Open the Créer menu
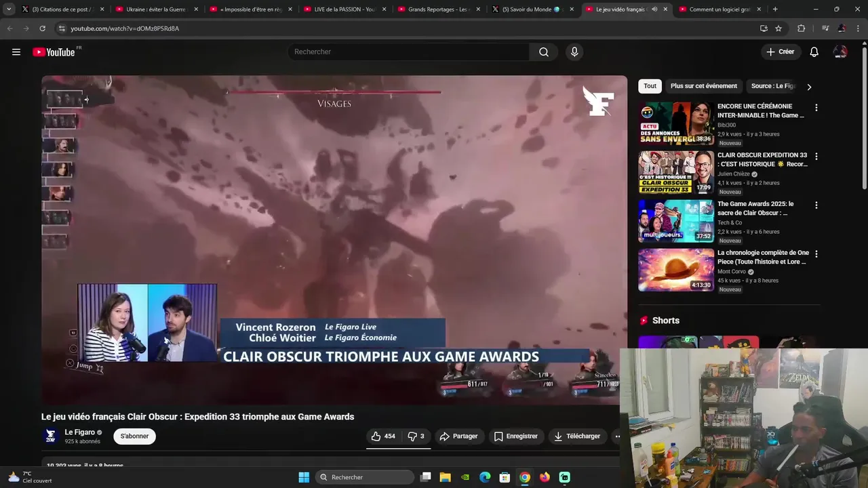The height and width of the screenshot is (488, 868). [x=780, y=52]
